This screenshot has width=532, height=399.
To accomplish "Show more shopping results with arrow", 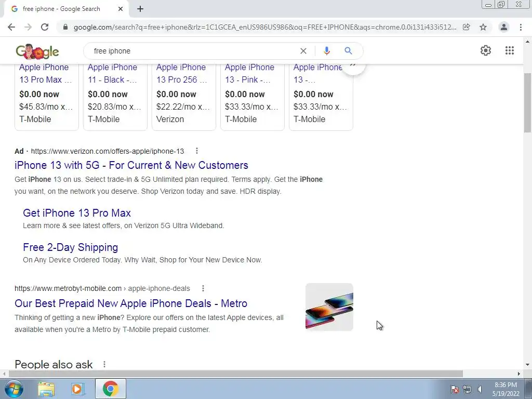I will click(x=353, y=66).
